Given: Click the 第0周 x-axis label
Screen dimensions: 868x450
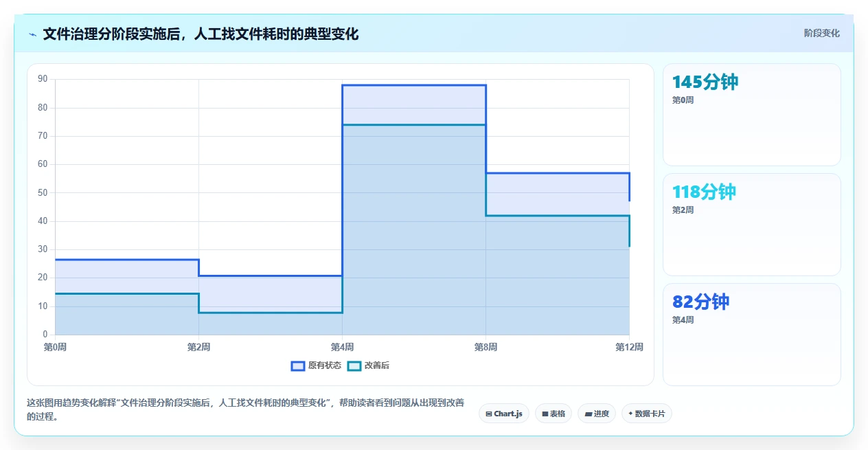Looking at the screenshot, I should coord(55,347).
